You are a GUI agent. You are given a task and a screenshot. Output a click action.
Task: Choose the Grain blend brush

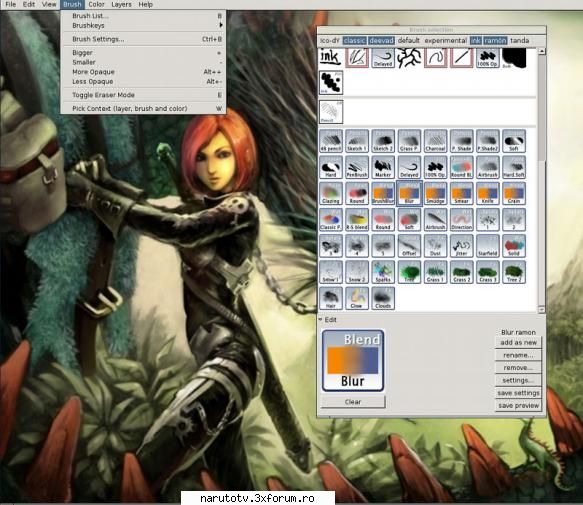tap(514, 193)
